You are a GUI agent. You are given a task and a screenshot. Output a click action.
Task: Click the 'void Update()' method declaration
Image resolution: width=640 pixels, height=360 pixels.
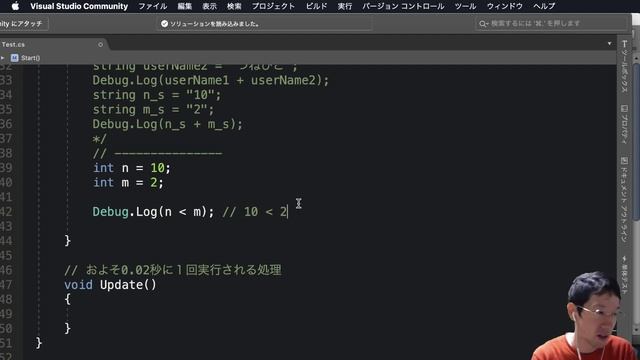(110, 285)
